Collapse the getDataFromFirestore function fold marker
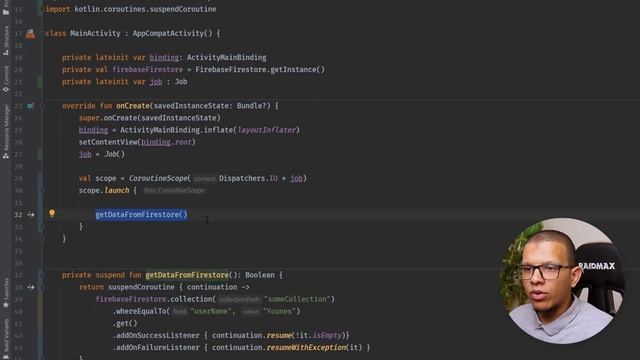The width and height of the screenshot is (640, 360). 42,275
